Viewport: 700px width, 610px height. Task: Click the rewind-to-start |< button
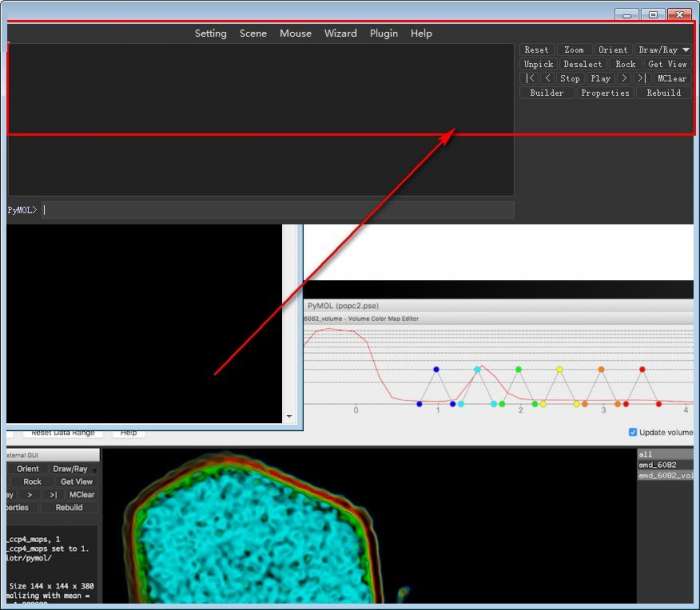(530, 78)
